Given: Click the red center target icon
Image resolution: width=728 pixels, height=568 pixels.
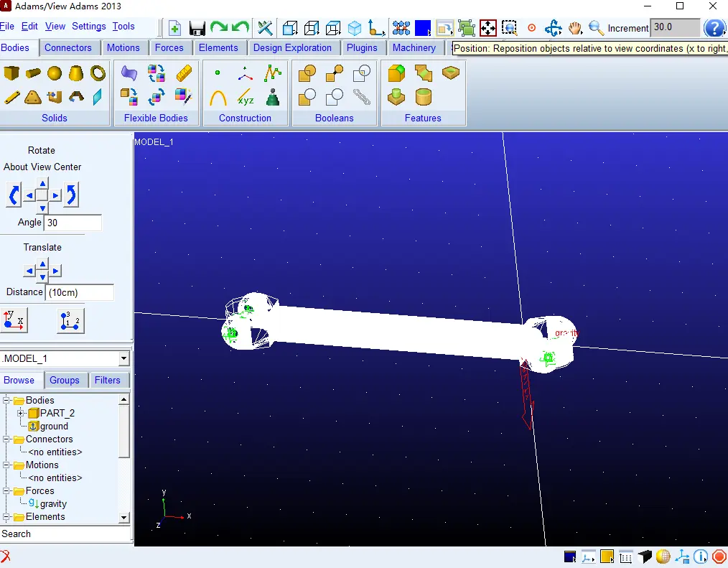Looking at the screenshot, I should [531, 28].
